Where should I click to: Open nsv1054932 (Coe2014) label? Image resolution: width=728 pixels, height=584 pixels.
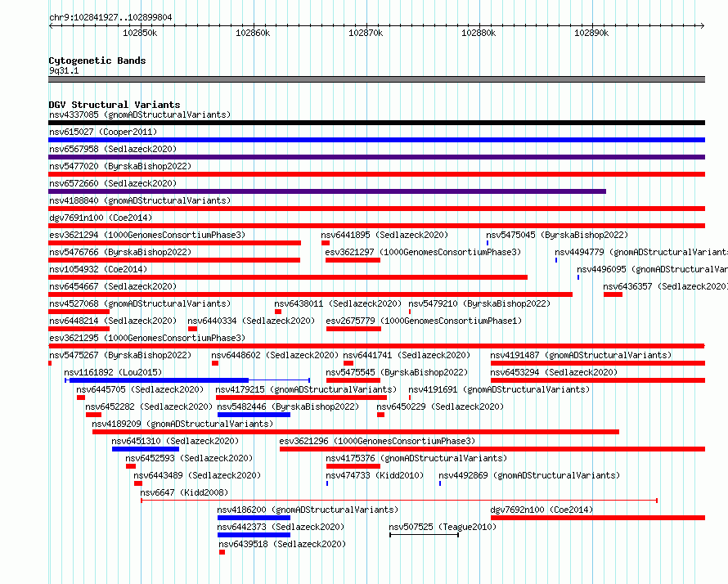(98, 269)
